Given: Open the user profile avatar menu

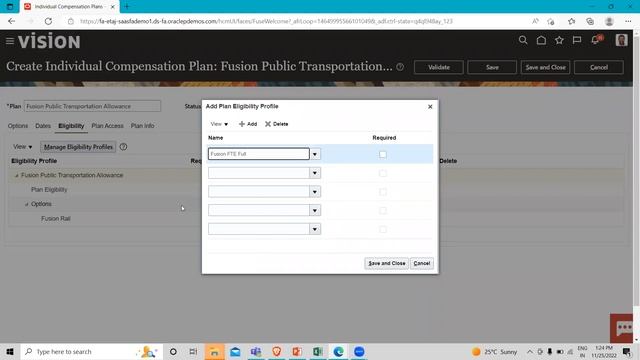Looking at the screenshot, I should pos(621,40).
